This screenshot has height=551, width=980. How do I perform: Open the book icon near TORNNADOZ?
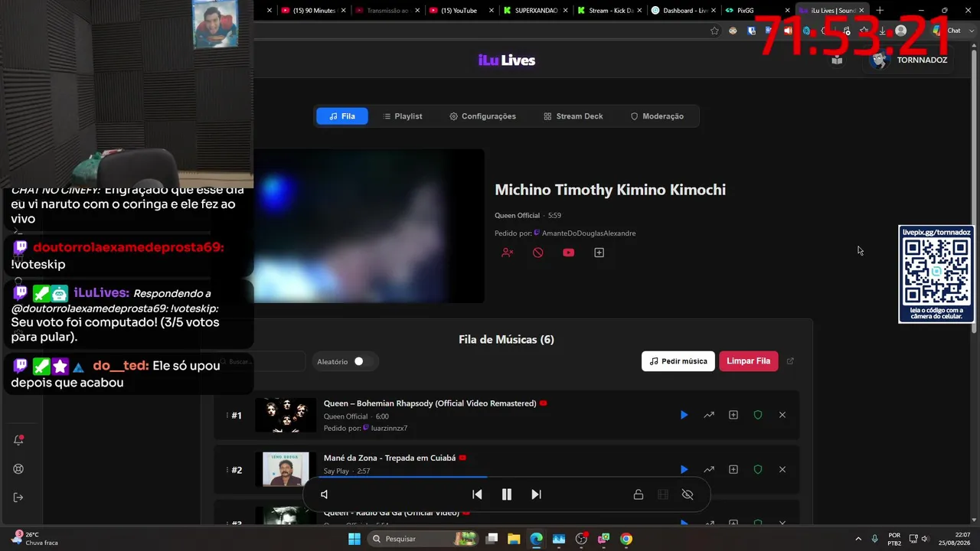coord(837,60)
